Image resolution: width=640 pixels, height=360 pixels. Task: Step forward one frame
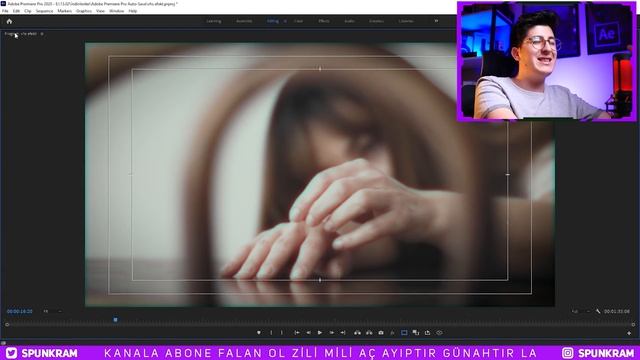click(x=331, y=333)
